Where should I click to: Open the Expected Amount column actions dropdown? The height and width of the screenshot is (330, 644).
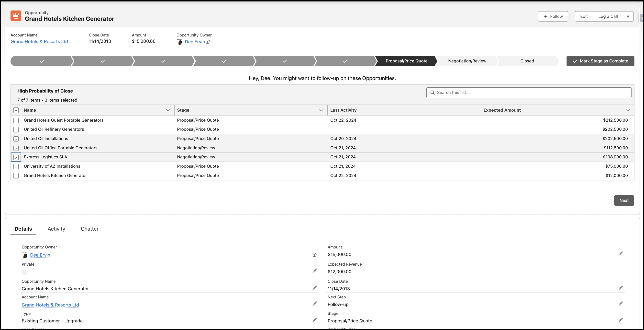[x=628, y=110]
